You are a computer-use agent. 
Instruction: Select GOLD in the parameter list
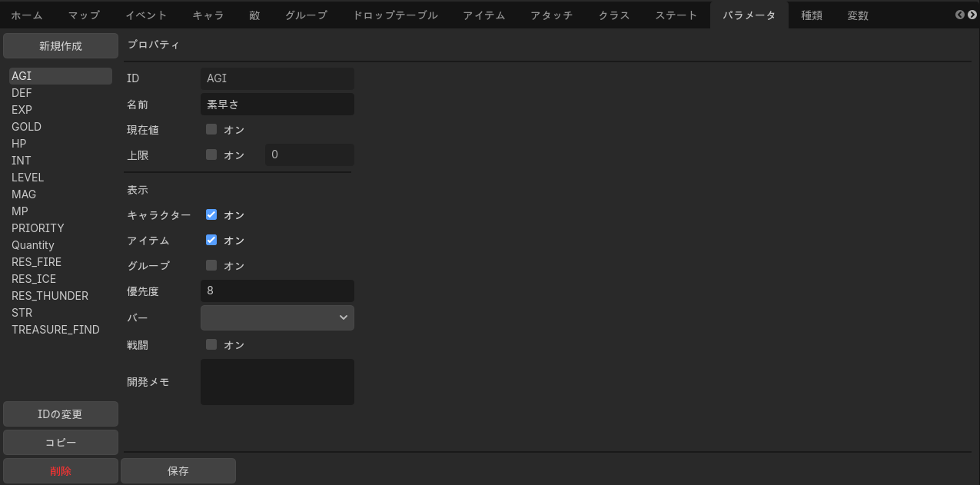click(x=61, y=127)
